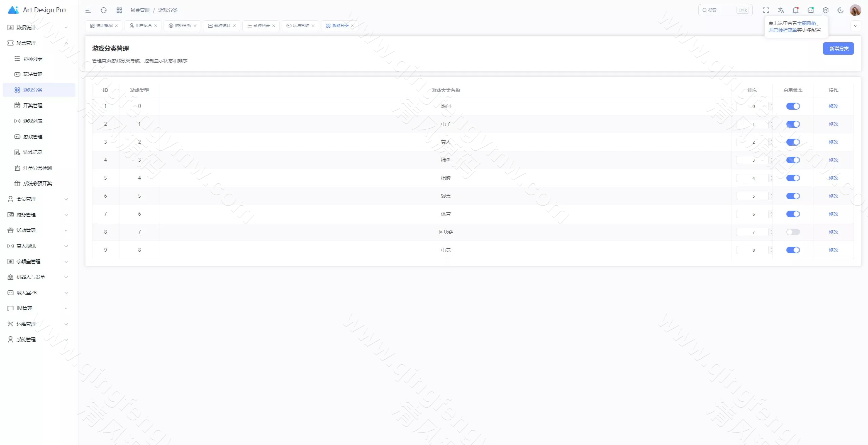The image size is (868, 445).
Task: Open the notifications bell
Action: coord(795,10)
